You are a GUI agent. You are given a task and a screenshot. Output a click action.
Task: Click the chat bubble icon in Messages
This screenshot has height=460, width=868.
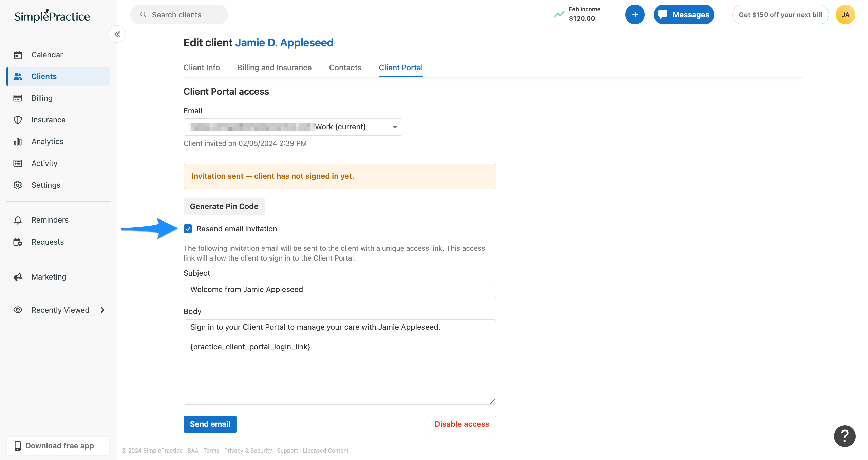coord(663,14)
